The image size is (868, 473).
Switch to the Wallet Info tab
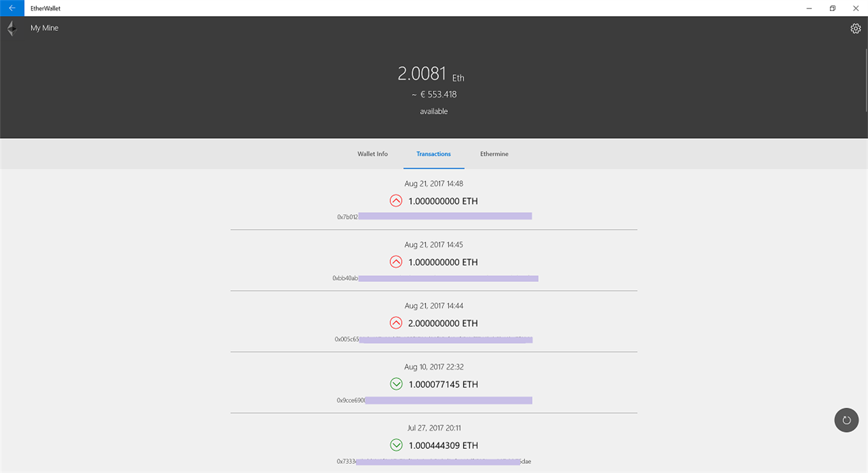point(373,154)
